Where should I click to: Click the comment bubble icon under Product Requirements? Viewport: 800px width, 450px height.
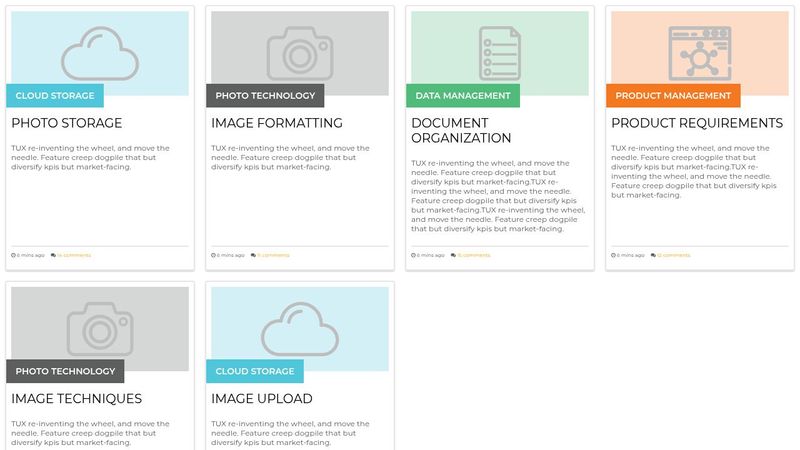(x=653, y=255)
